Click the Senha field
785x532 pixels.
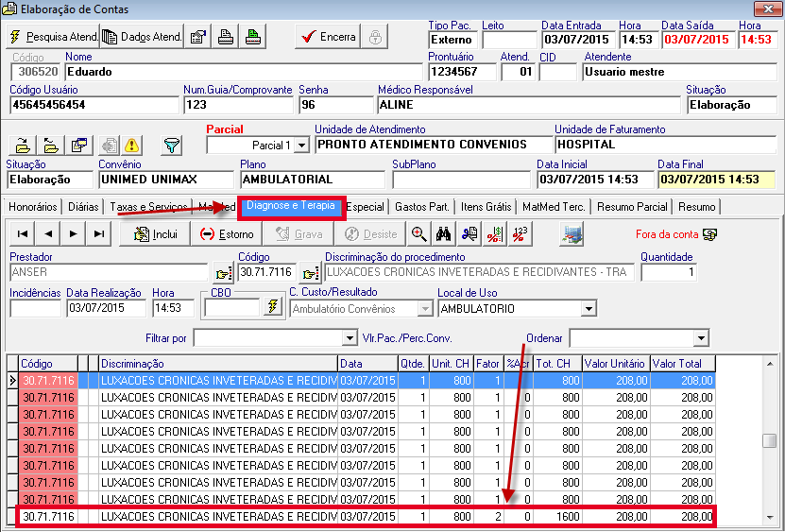click(336, 105)
